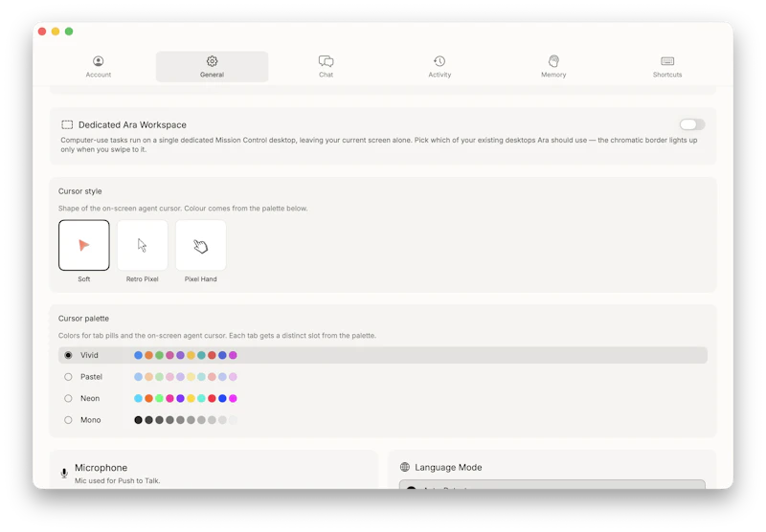Screen dimensions: 766x532
Task: Click the Retro Pixel caption
Action: coord(142,279)
